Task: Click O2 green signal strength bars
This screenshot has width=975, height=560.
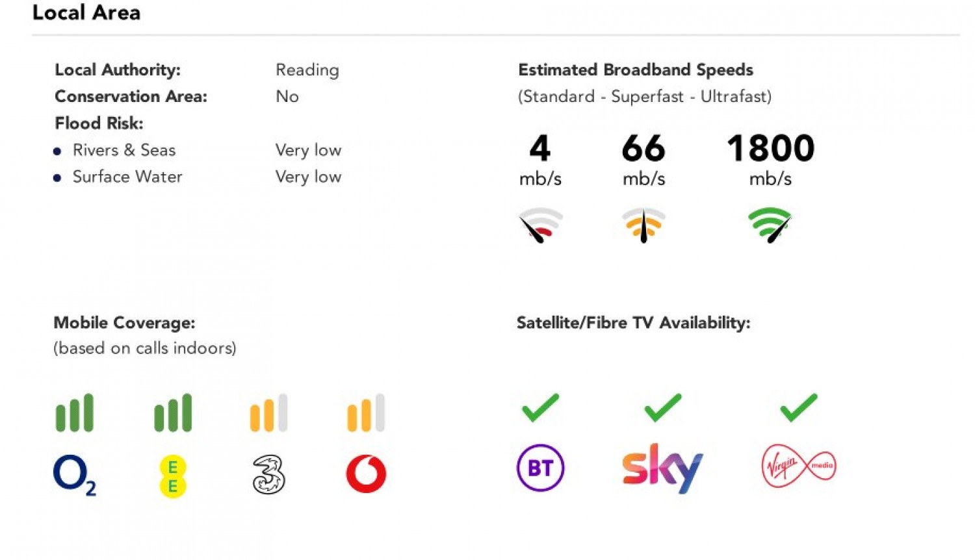Action: tap(75, 413)
